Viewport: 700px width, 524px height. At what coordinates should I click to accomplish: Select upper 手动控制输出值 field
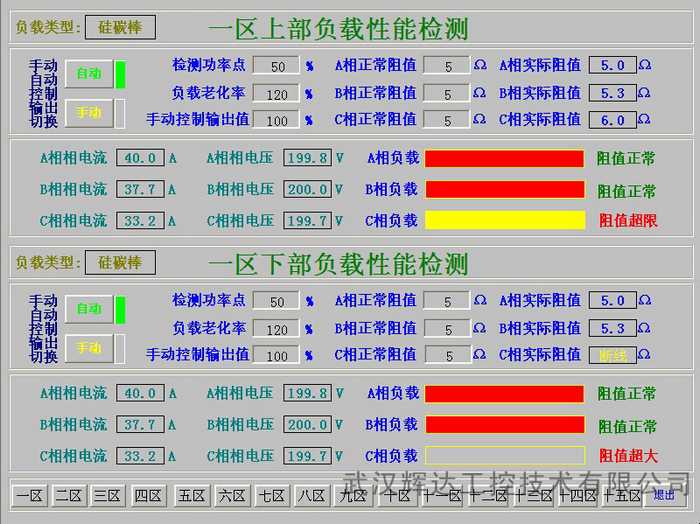[276, 120]
